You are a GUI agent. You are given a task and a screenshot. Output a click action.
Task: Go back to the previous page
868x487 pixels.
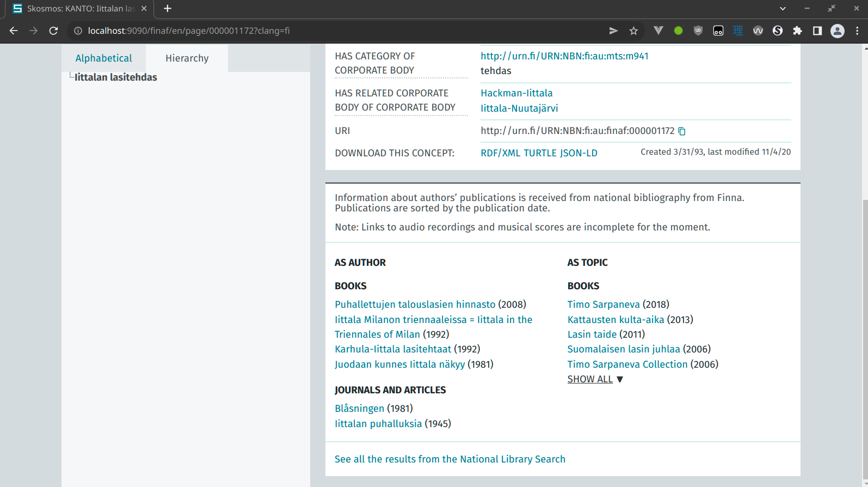14,31
